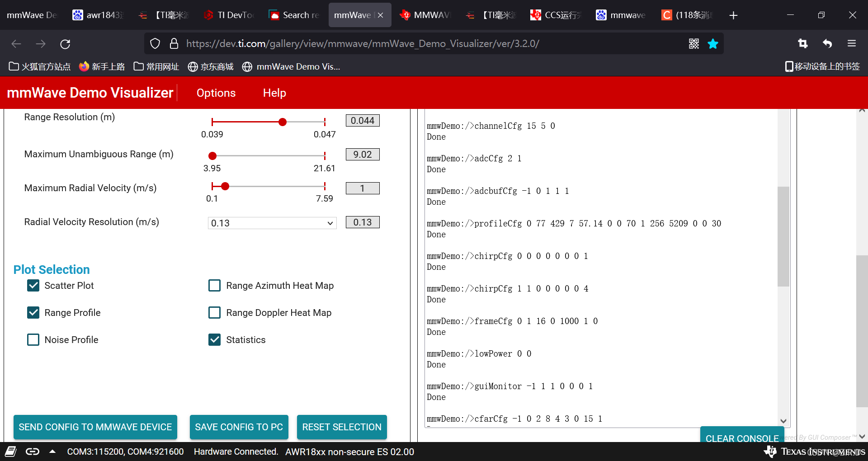Open the 京东商城 bookmark
The image size is (868, 461).
coord(211,67)
